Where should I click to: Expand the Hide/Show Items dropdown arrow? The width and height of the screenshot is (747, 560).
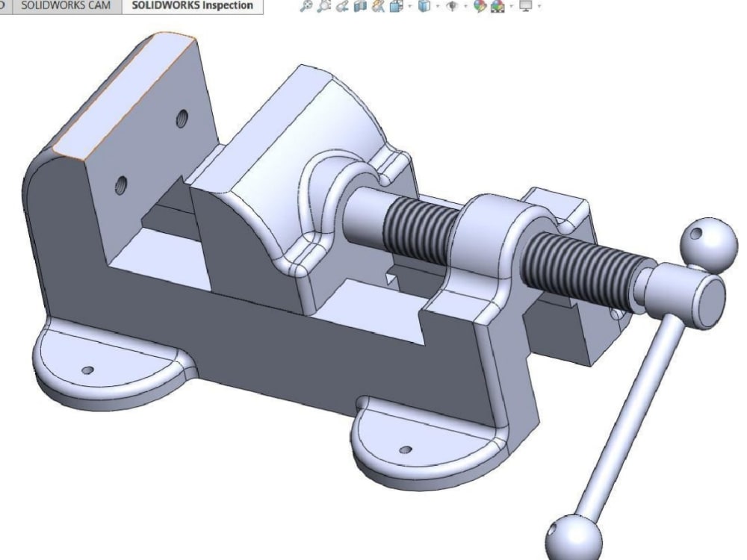(x=467, y=7)
